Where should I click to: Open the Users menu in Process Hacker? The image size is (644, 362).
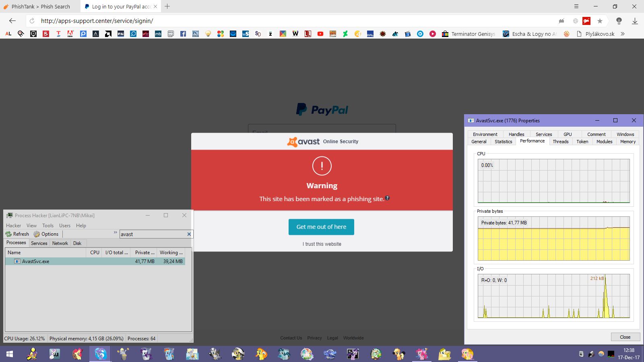(x=65, y=226)
